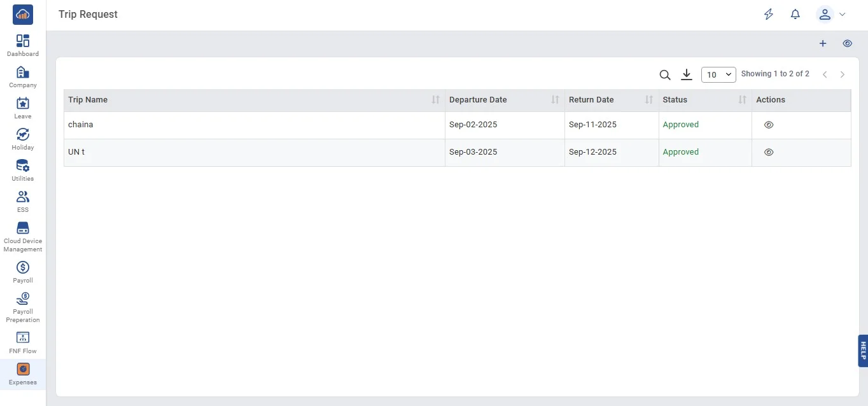The image size is (868, 406).
Task: View details of the chaina trip
Action: coord(769,125)
